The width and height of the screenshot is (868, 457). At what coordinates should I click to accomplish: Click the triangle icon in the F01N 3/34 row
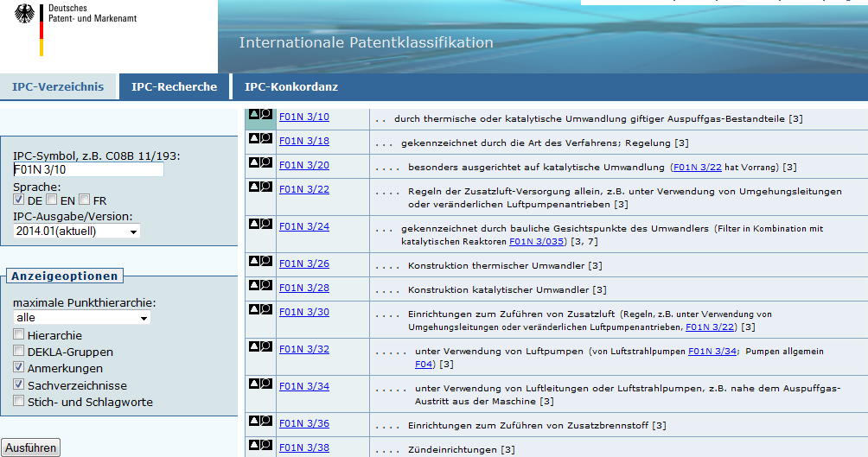[254, 384]
